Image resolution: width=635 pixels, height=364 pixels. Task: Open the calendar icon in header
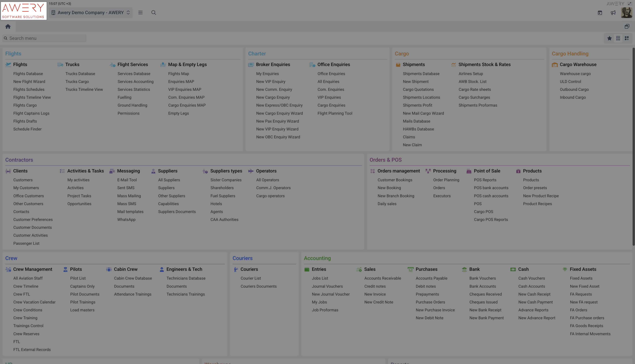click(x=600, y=12)
